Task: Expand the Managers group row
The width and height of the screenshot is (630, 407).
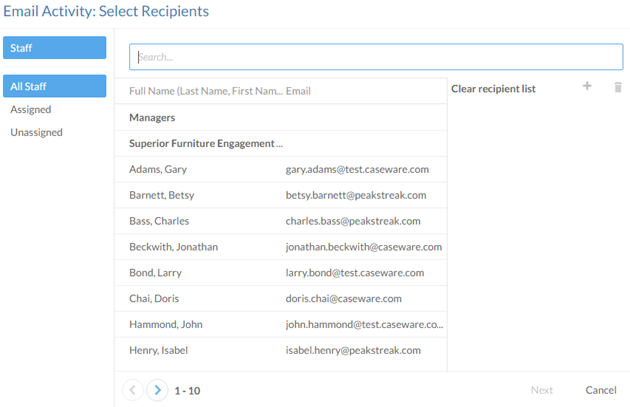Action: (x=152, y=117)
